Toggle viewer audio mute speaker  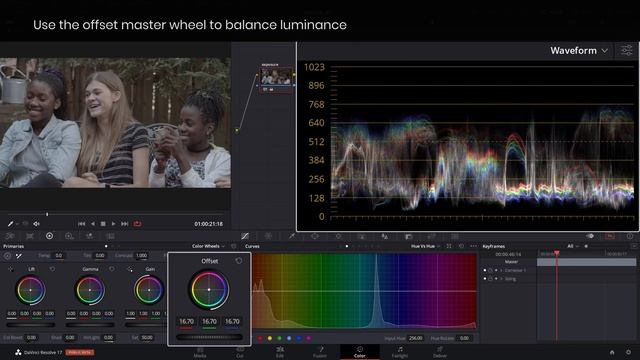click(37, 224)
